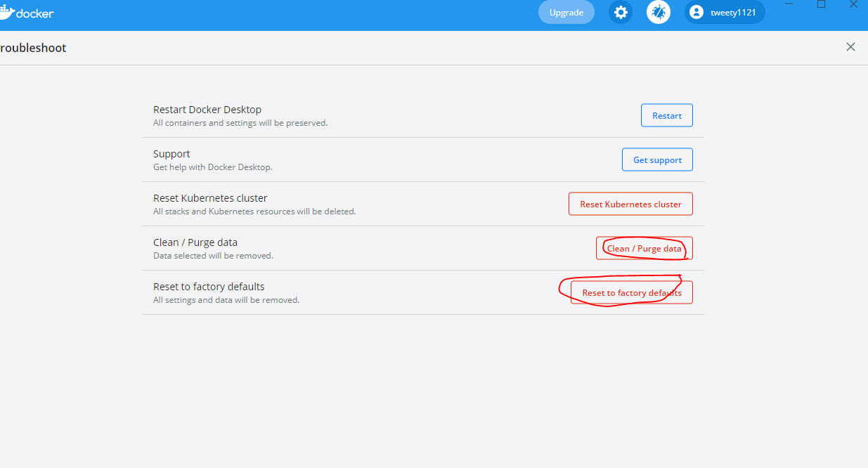
Task: Open Docker settings gear icon
Action: coord(621,12)
